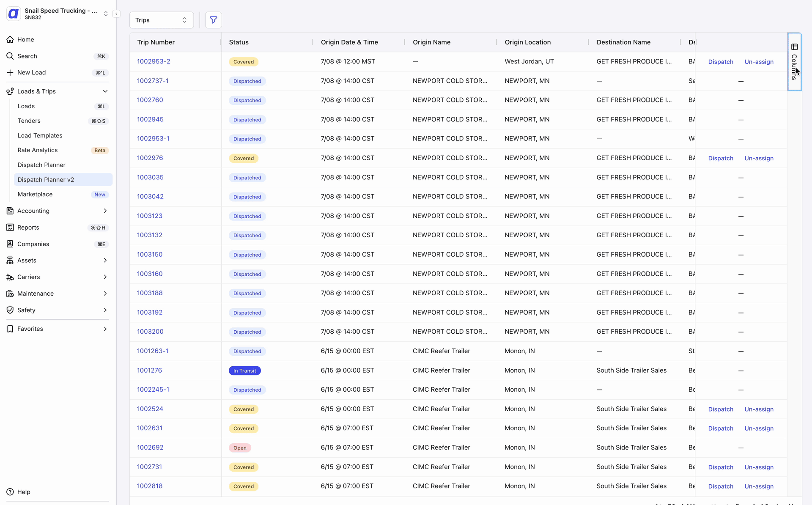Sort by Destination Name column header
The width and height of the screenshot is (812, 505).
(623, 42)
